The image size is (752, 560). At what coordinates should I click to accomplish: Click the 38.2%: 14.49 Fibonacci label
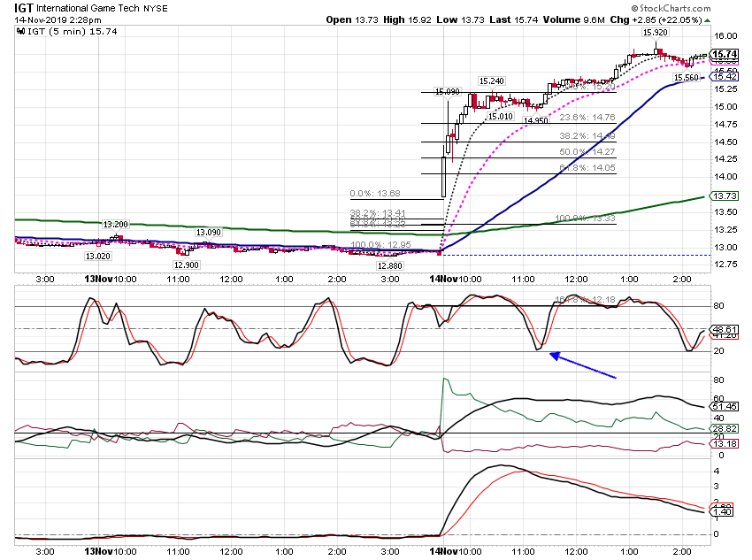587,136
